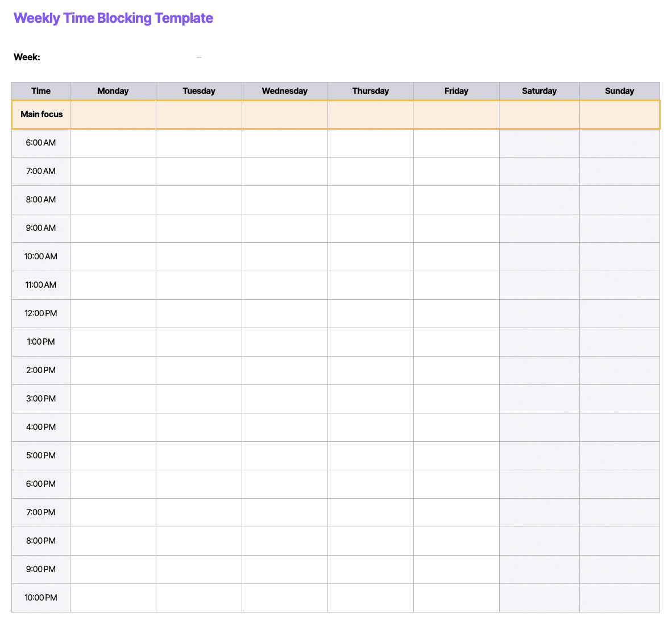
Task: Select Monday's Main focus cell
Action: click(113, 114)
